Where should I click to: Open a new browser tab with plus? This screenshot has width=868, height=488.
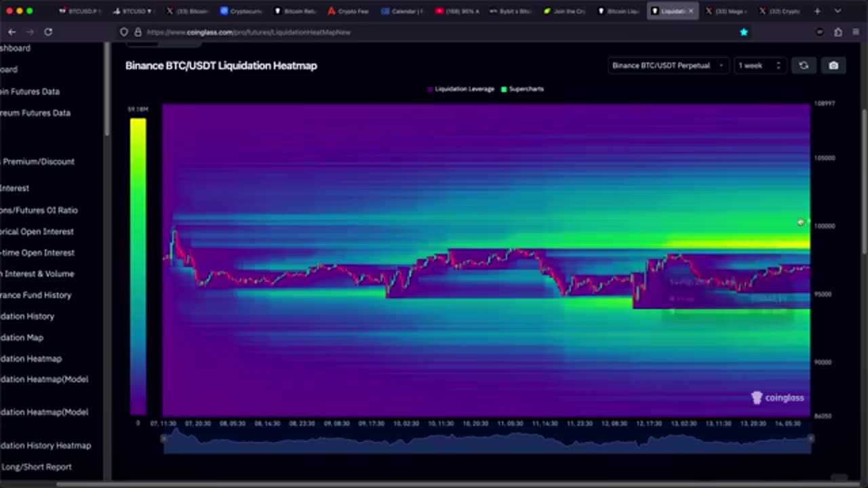click(x=817, y=11)
